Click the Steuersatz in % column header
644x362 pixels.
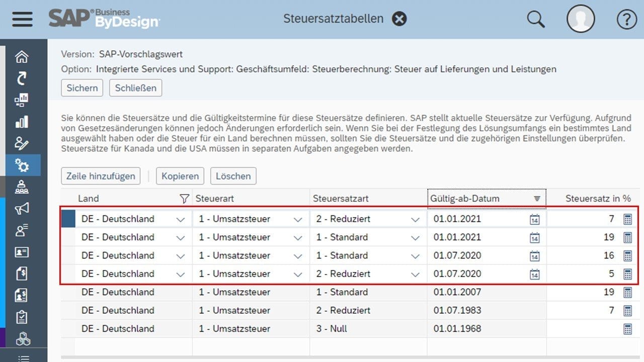598,199
